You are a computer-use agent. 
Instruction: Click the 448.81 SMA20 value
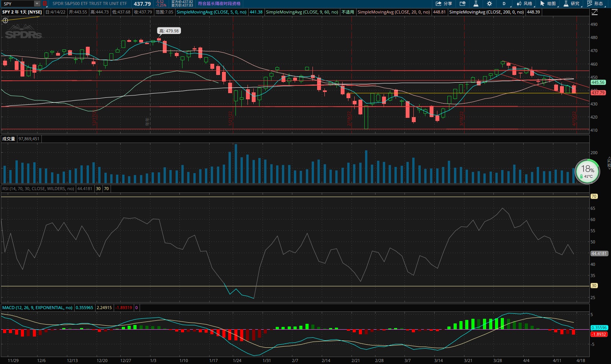[439, 12]
